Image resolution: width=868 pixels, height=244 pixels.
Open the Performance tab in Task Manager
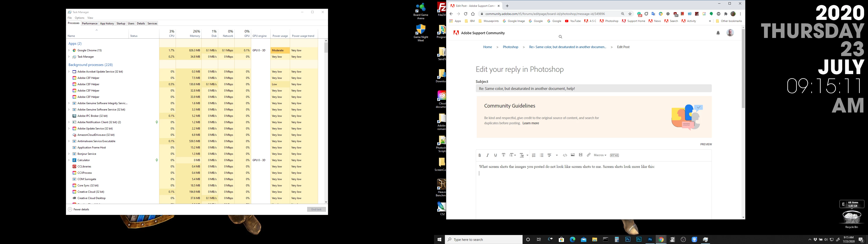(90, 23)
